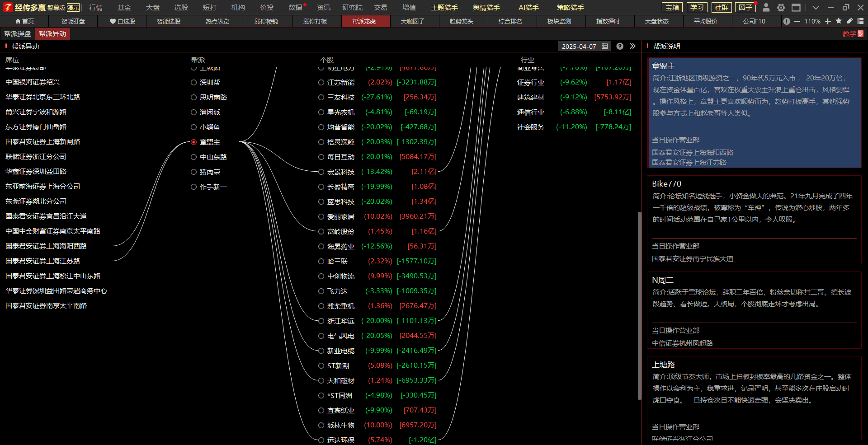Screen dimensions: 868x445
Task: Select the 江苏新能 stock radio button
Action: point(321,82)
